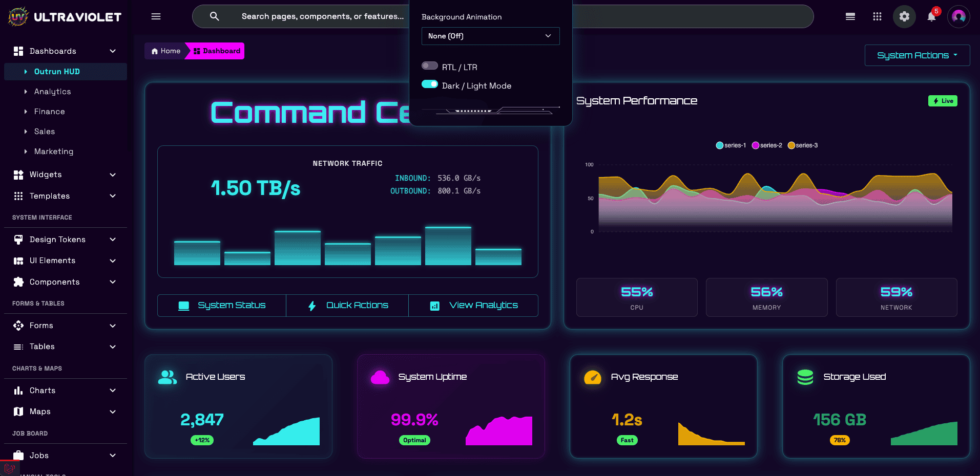Hide series-2 in the performance chart legend
980x476 pixels.
coord(766,145)
